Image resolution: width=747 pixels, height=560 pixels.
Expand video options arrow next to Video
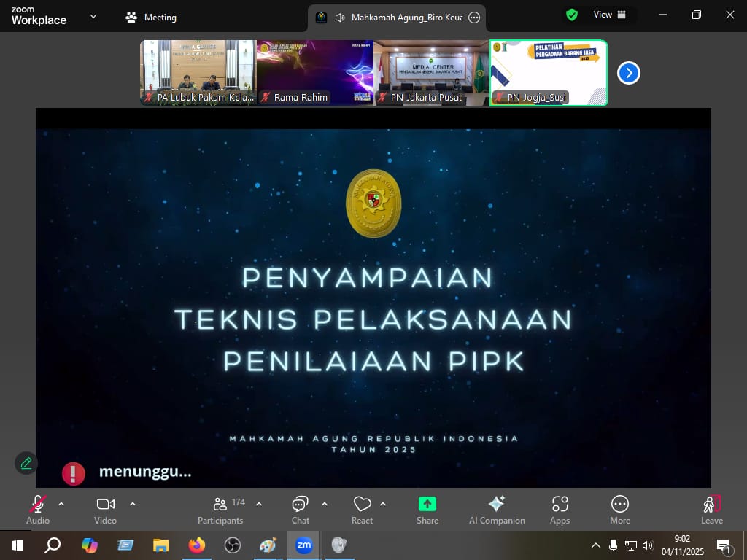(x=133, y=504)
